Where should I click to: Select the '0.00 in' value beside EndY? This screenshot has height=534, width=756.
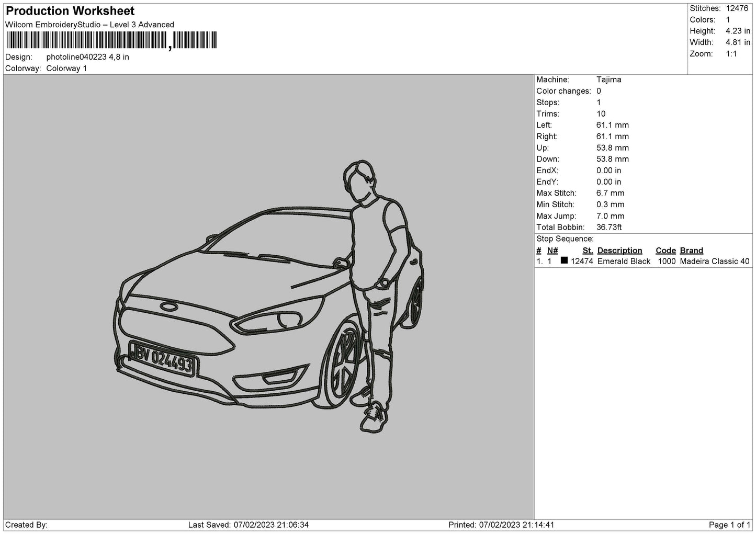point(609,182)
